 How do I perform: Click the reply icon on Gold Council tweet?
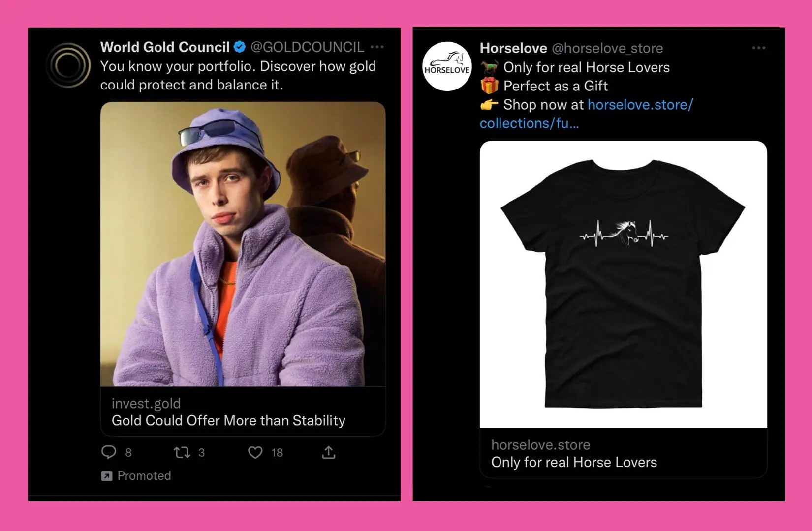point(108,452)
